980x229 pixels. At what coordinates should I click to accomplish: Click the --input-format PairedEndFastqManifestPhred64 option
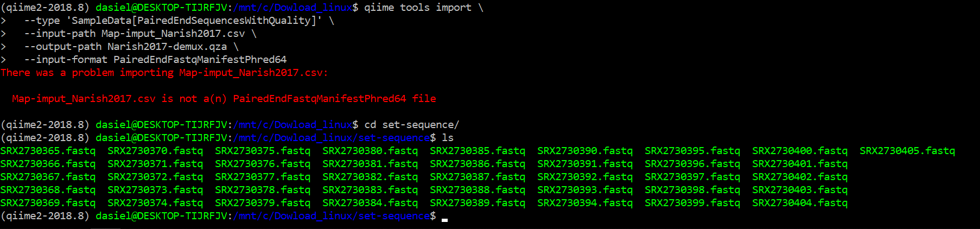click(x=155, y=60)
